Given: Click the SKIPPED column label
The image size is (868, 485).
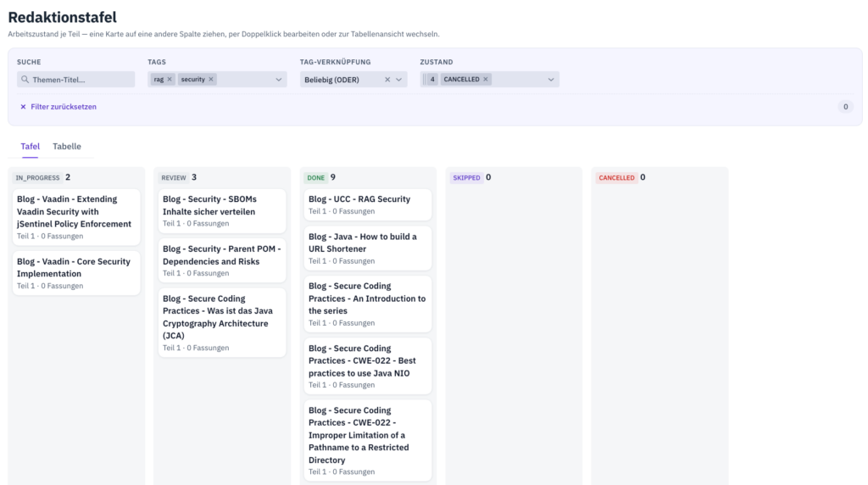Looking at the screenshot, I should 467,178.
